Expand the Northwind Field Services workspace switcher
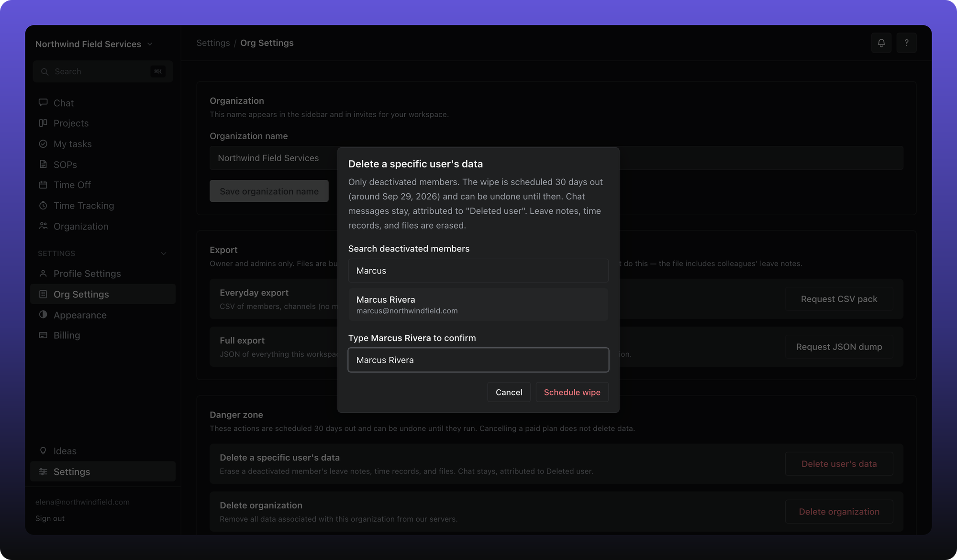This screenshot has width=957, height=560. point(94,44)
